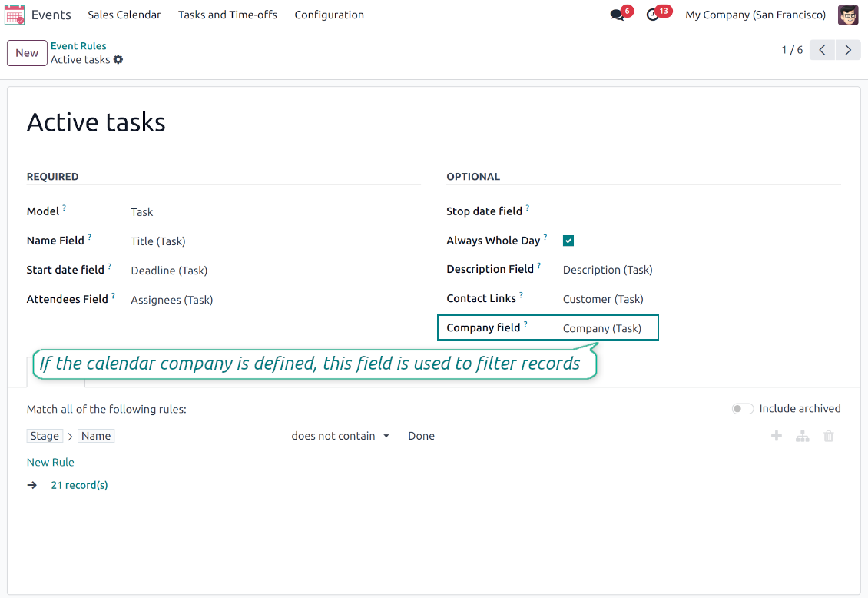
Task: Open the Tasks and Time-offs menu
Action: pos(227,15)
